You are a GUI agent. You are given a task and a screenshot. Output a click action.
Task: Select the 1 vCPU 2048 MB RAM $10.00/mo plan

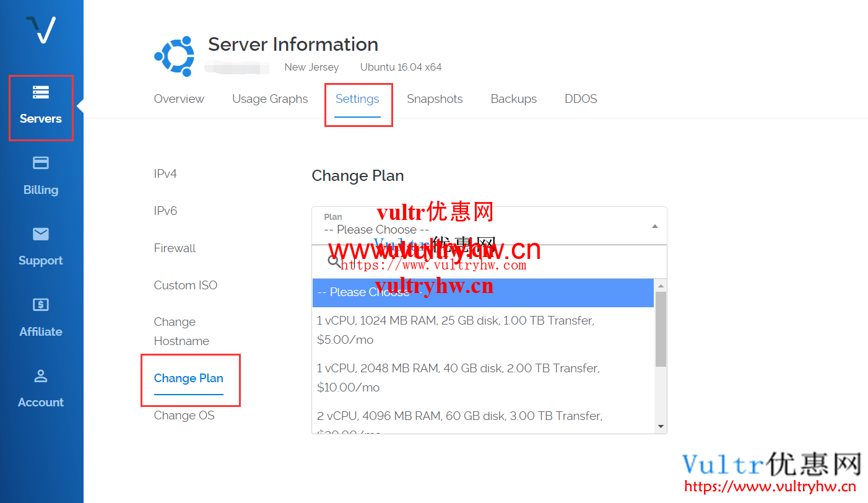click(x=483, y=378)
